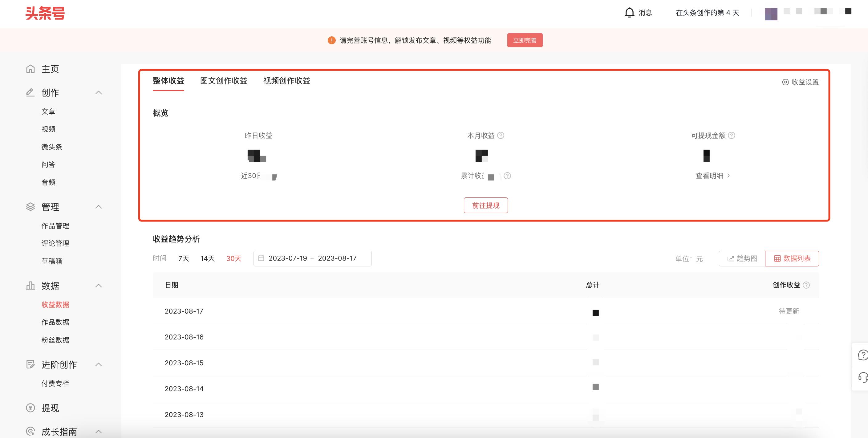868x438 pixels.
Task: Click the home icon beside 主页
Action: 30,69
